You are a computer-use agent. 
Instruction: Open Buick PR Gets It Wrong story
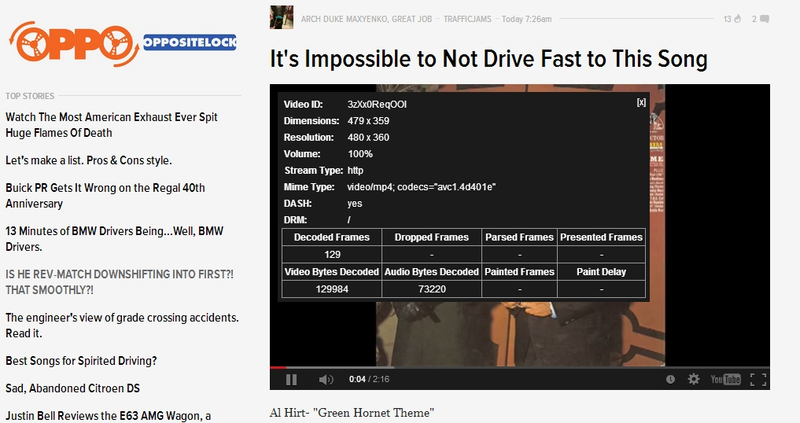pos(105,195)
